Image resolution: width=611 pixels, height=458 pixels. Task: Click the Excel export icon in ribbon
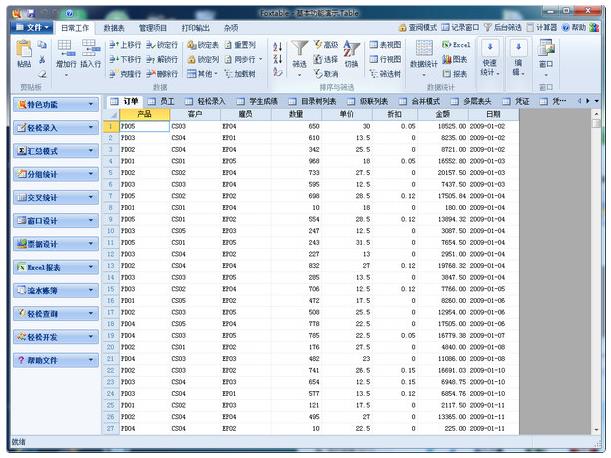(456, 45)
